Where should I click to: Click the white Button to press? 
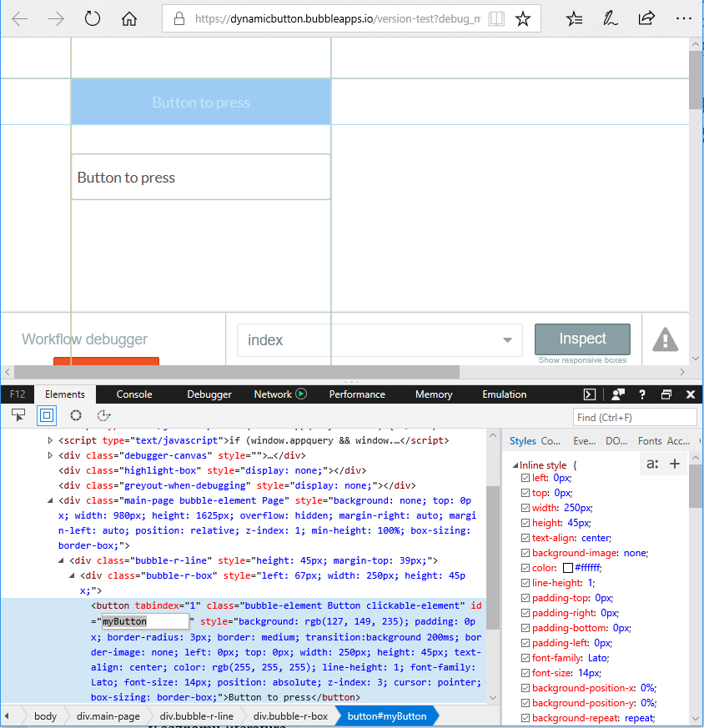pyautogui.click(x=201, y=178)
